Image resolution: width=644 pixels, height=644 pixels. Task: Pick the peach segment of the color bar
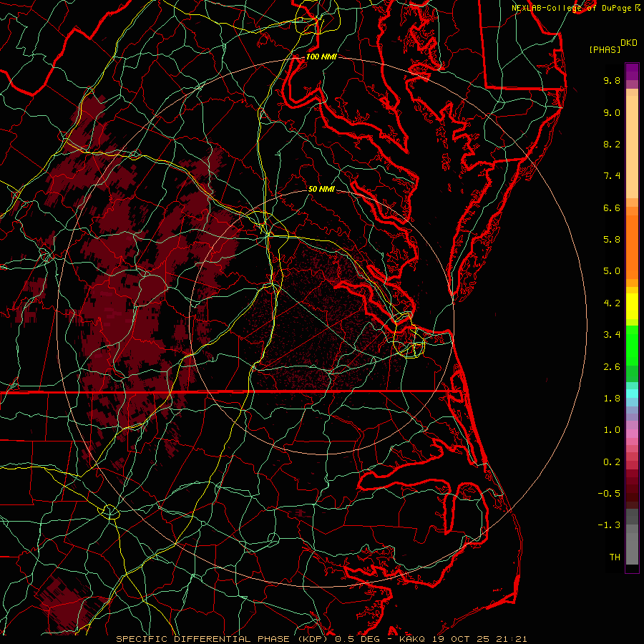click(x=632, y=147)
